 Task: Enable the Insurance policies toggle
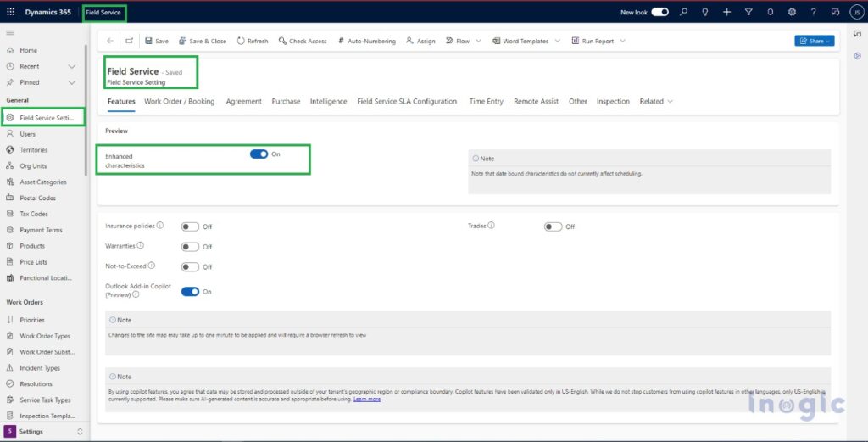(190, 227)
